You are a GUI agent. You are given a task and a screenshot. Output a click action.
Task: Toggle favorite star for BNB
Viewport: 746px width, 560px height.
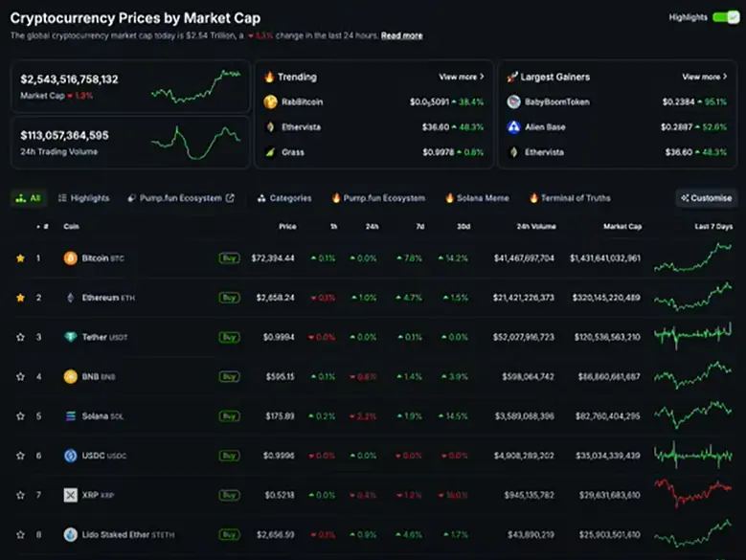click(x=20, y=376)
